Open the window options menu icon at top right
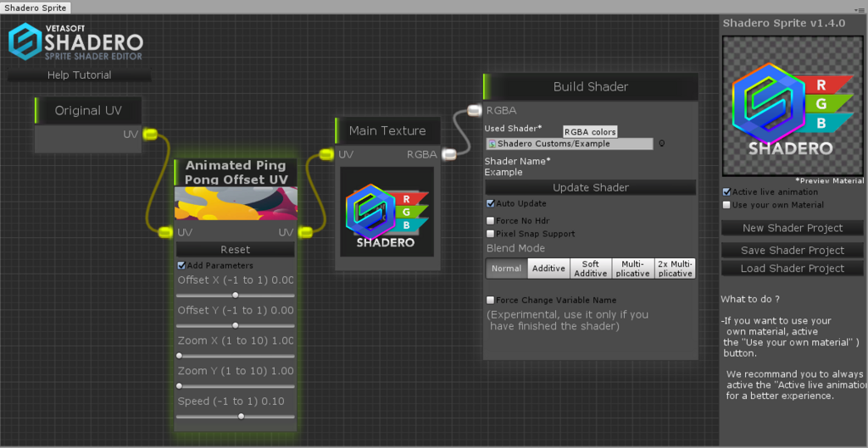The height and width of the screenshot is (448, 868). click(x=859, y=10)
